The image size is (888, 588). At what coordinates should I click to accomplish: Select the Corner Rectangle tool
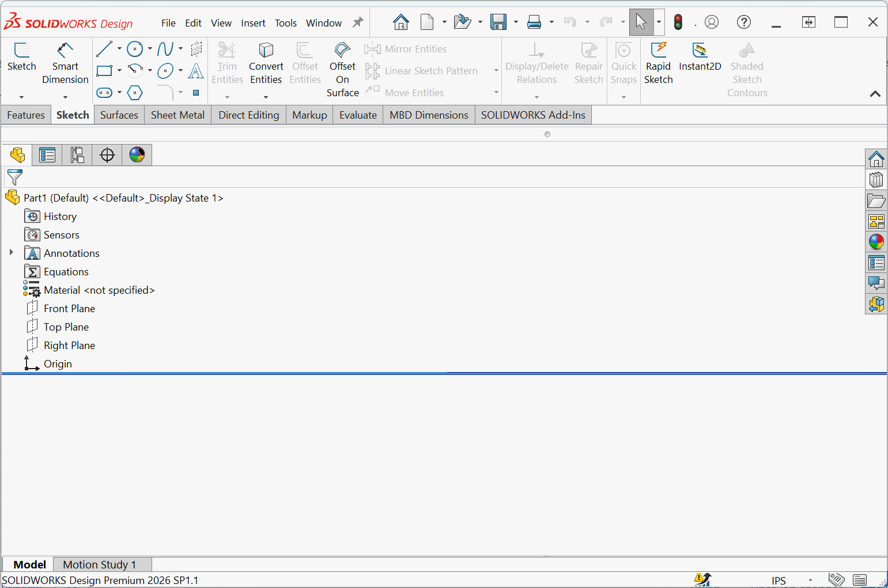pyautogui.click(x=104, y=71)
